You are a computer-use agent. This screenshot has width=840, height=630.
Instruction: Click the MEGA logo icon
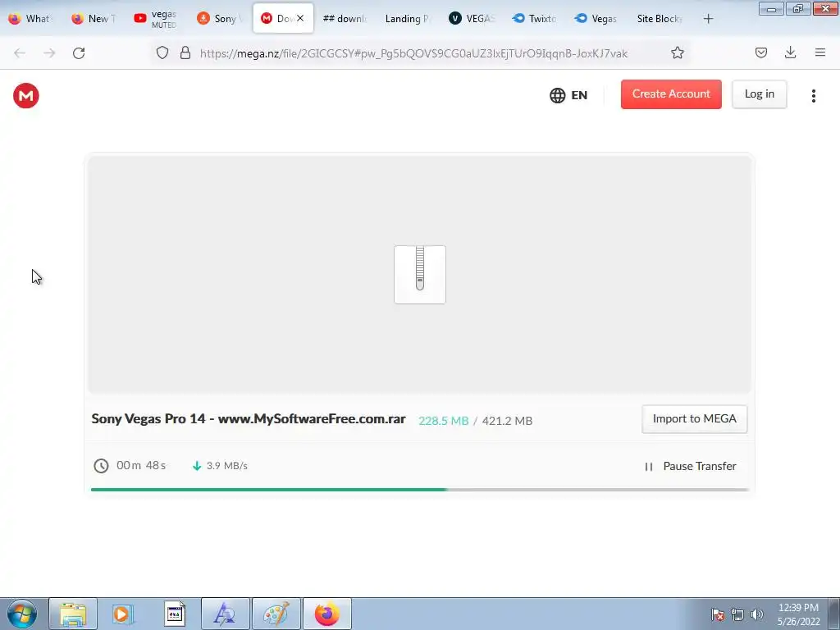pyautogui.click(x=25, y=95)
